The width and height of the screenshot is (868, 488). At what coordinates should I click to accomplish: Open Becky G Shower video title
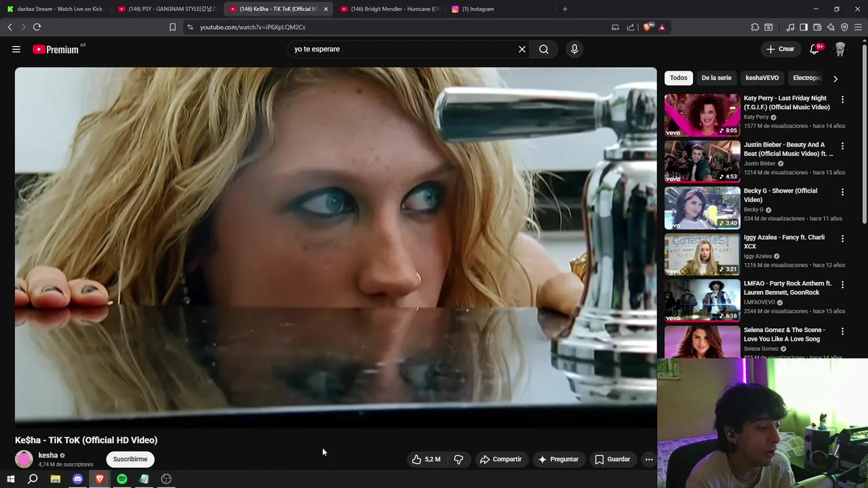point(781,195)
